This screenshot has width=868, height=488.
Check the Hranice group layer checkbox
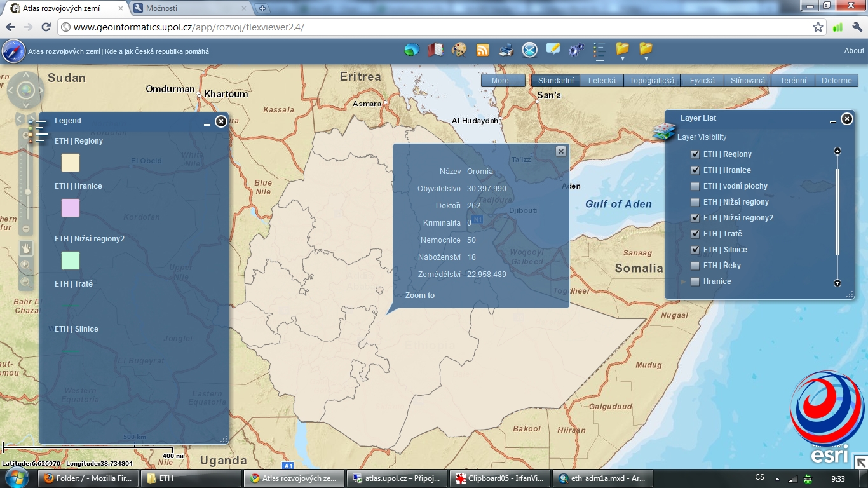coord(695,281)
